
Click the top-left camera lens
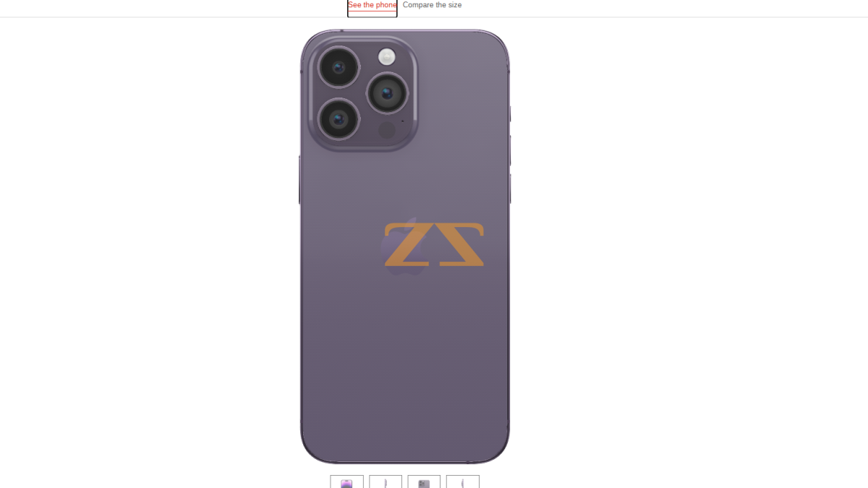[x=339, y=67]
